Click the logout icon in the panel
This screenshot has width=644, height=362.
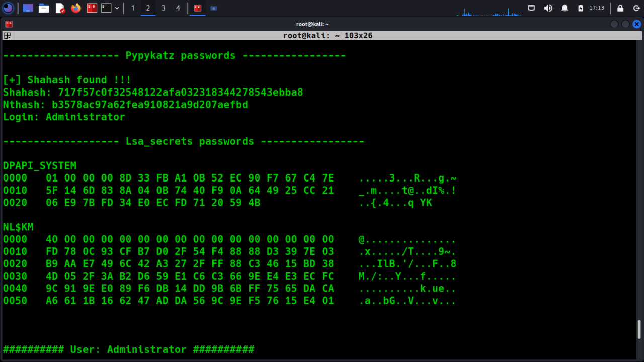coord(636,8)
